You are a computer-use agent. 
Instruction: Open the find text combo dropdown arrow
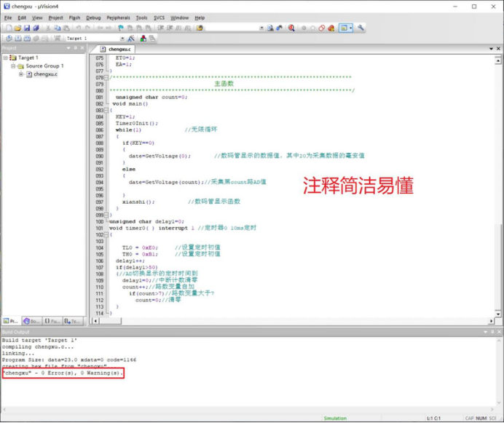tap(261, 28)
